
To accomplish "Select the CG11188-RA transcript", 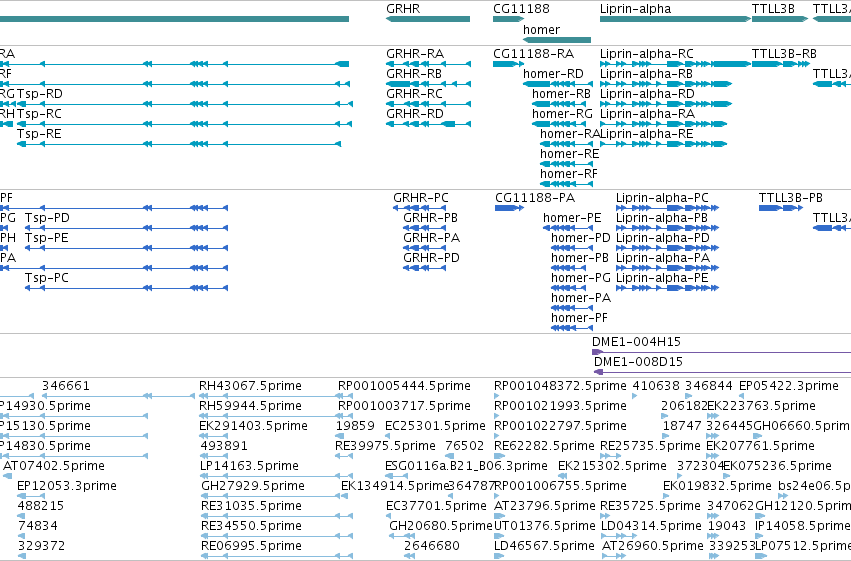I will coord(533,54).
